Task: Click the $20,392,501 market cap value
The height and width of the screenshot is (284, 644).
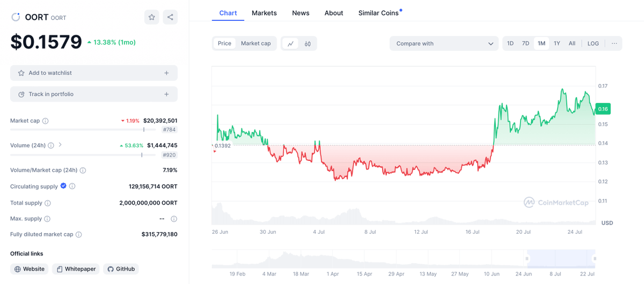Action: (x=160, y=121)
